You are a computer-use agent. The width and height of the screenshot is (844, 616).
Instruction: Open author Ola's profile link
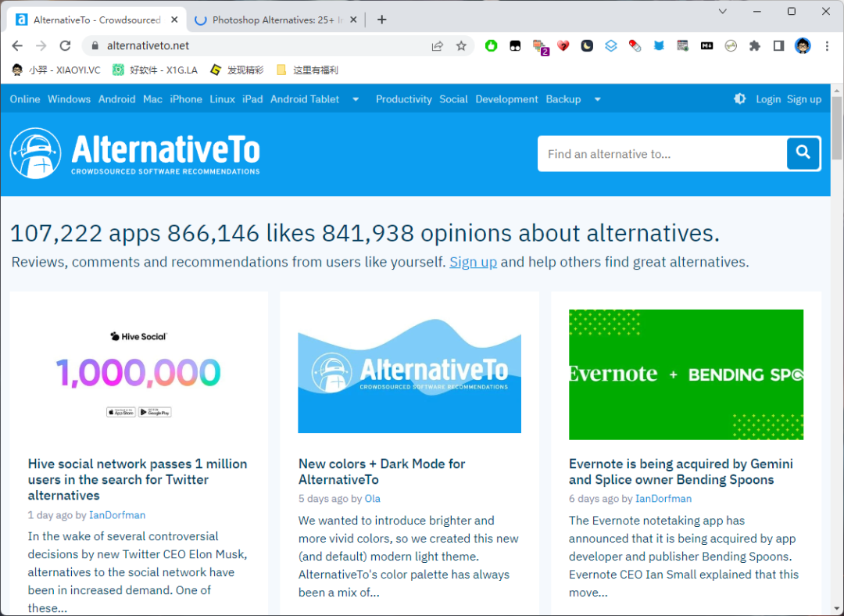[373, 499]
